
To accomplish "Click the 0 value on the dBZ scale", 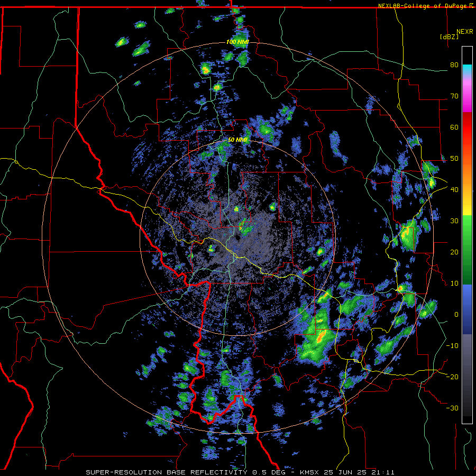I will point(456,315).
